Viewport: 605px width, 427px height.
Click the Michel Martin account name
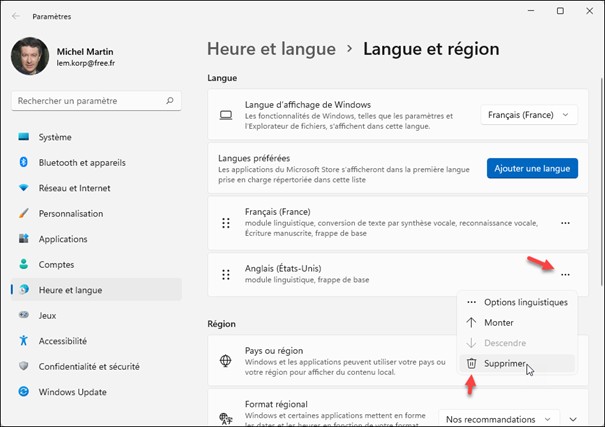coord(85,51)
